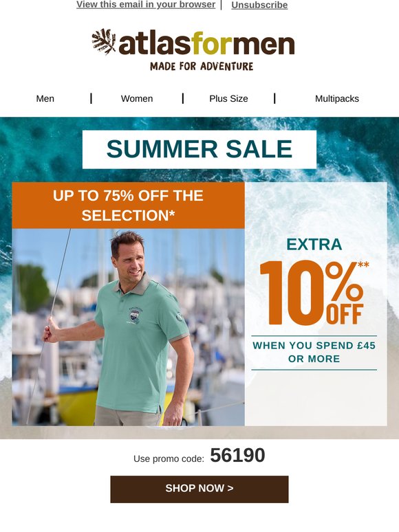Screen dimensions: 399x532
Task: Click the Summer Sale banner heading
Action: (x=199, y=149)
